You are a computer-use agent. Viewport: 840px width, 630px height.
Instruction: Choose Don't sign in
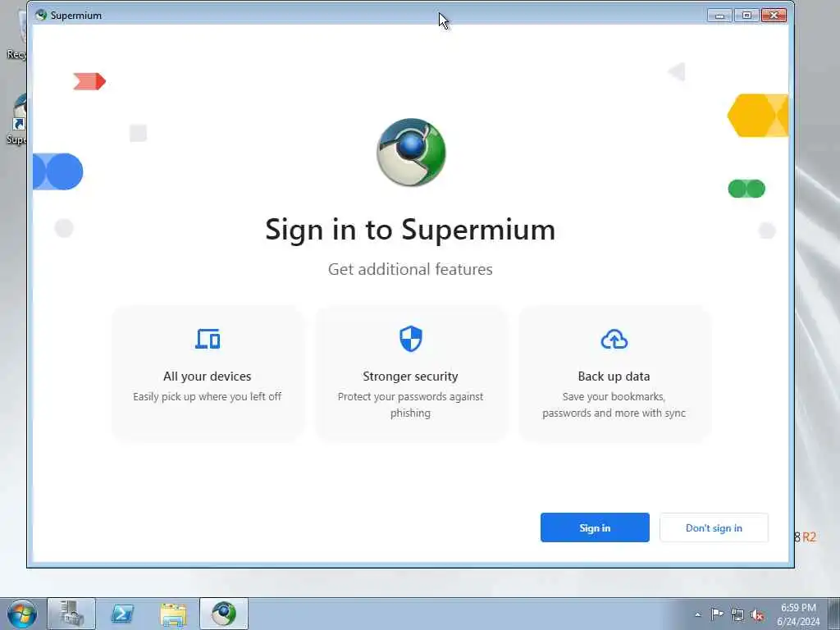click(714, 527)
